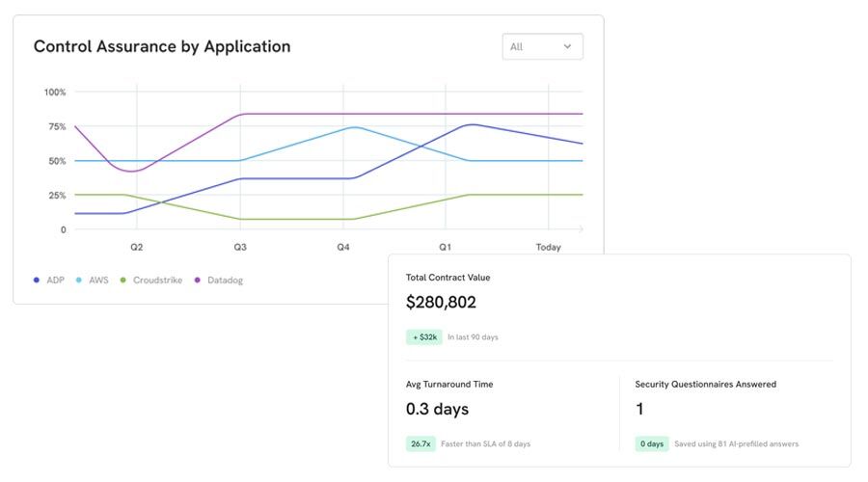Select the Q3 axis label
868x482 pixels.
point(239,248)
